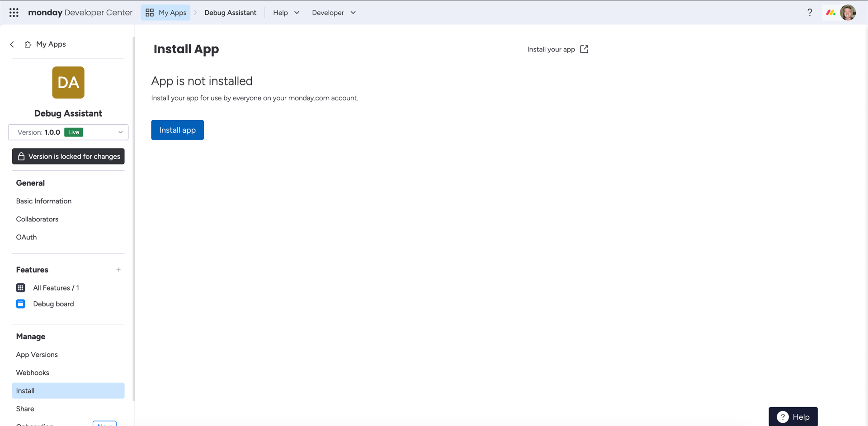The height and width of the screenshot is (426, 868).
Task: Click the question mark help icon
Action: (810, 13)
